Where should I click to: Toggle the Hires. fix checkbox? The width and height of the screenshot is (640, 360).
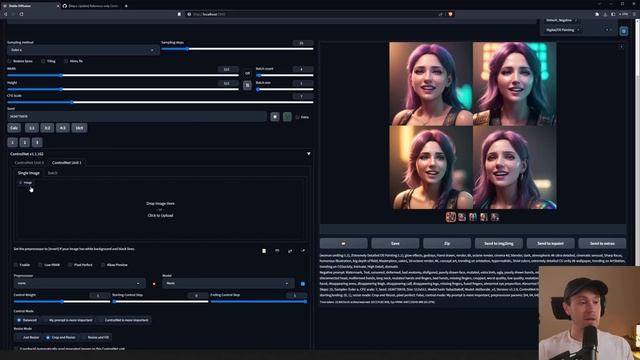pos(66,61)
